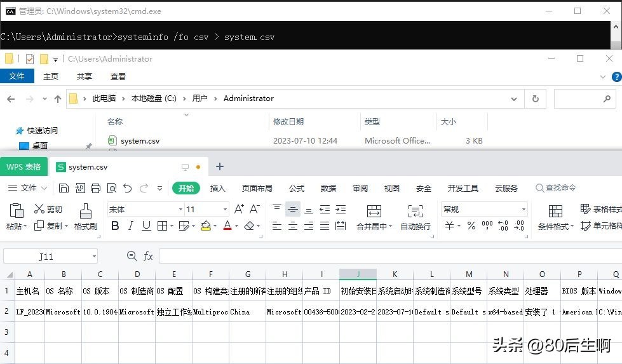Click the font color red A swatch
622x364 pixels.
click(227, 226)
